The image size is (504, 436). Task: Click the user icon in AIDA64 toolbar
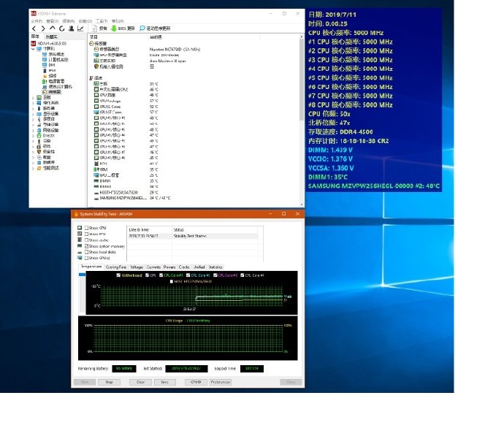coord(72,28)
